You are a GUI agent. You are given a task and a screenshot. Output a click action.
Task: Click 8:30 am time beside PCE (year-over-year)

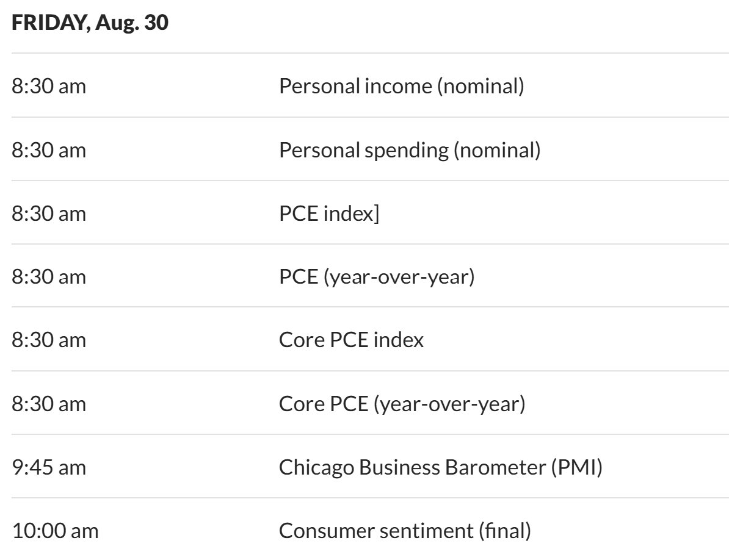[x=49, y=276]
